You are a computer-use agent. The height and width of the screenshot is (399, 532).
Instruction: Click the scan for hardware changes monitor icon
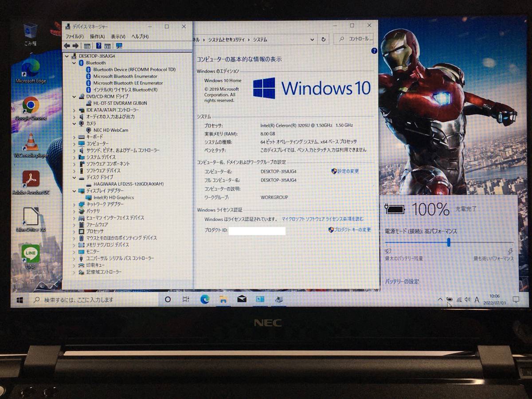pos(119,46)
